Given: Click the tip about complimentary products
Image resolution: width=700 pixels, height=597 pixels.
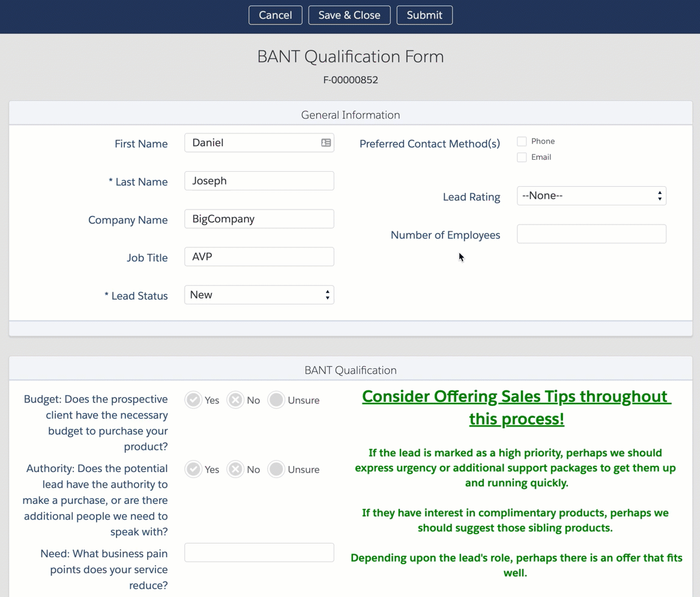Looking at the screenshot, I should tap(515, 520).
